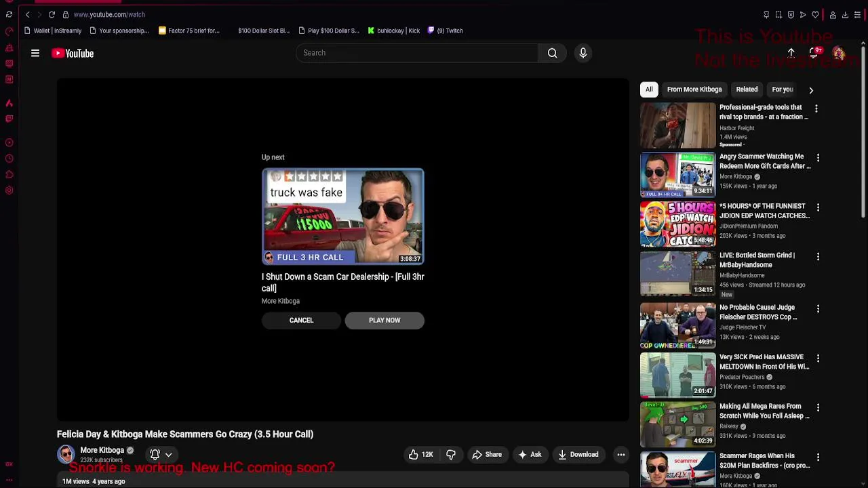Viewport: 868px width, 488px height.
Task: Share the video
Action: [x=487, y=455]
